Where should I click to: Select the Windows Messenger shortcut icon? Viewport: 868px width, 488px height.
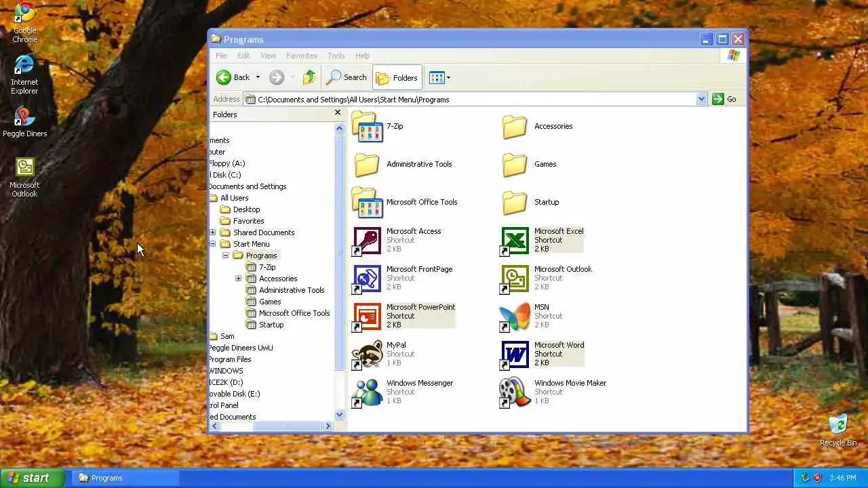tap(367, 392)
